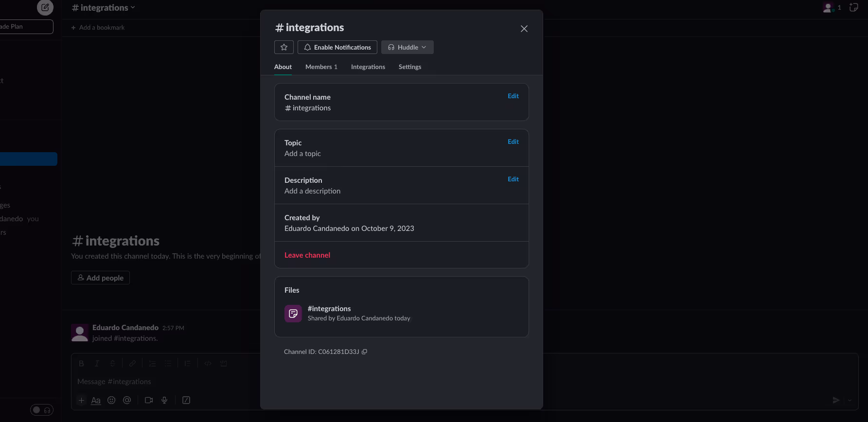Copy the channel ID icon
Viewport: 868px width, 422px height.
364,352
